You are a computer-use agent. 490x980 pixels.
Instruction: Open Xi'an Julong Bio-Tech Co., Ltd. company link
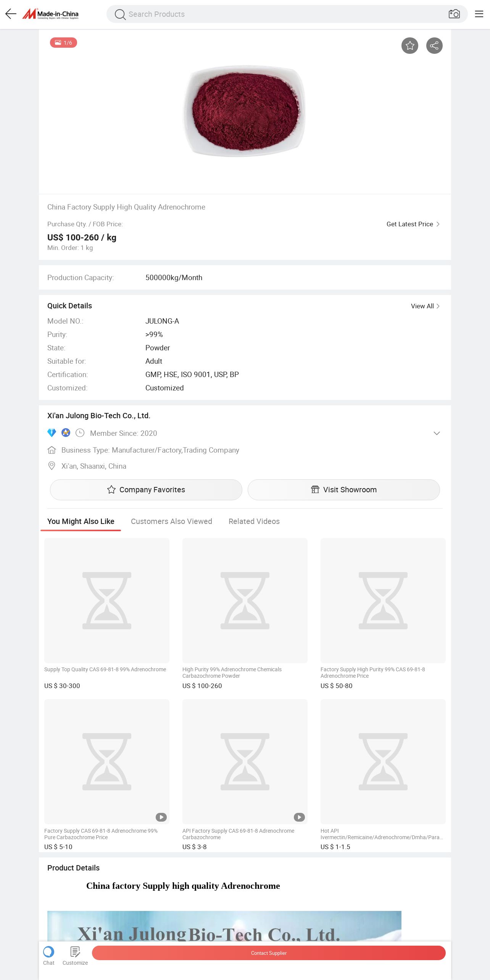coord(99,416)
